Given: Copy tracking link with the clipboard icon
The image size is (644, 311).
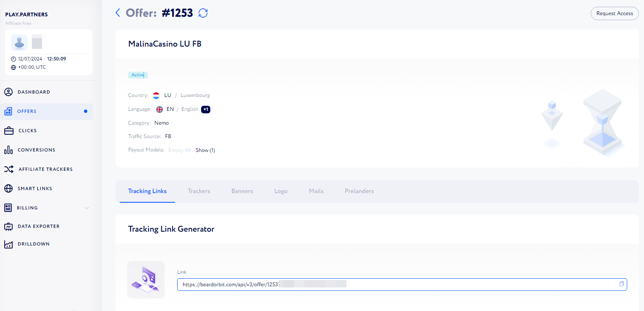Looking at the screenshot, I should [x=622, y=284].
